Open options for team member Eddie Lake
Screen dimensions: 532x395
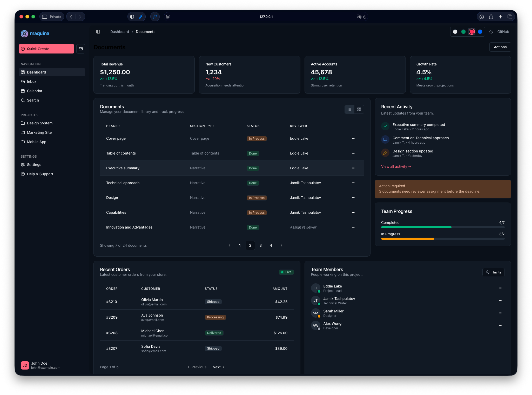tap(501, 288)
